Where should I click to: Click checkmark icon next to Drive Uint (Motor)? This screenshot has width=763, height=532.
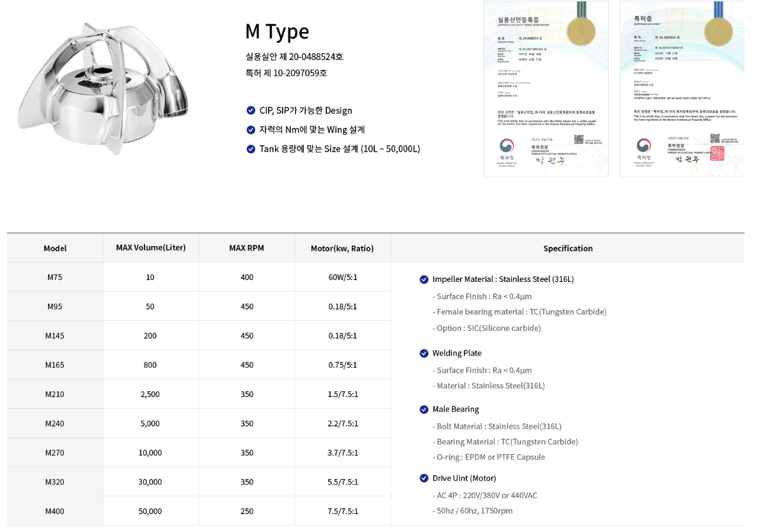point(424,478)
